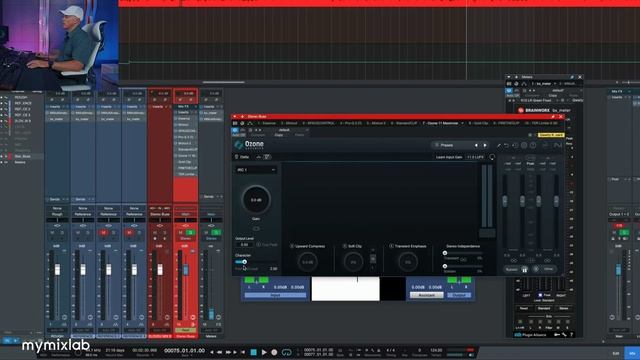
Task: Click stereo independence link icon
Action: click(x=463, y=259)
